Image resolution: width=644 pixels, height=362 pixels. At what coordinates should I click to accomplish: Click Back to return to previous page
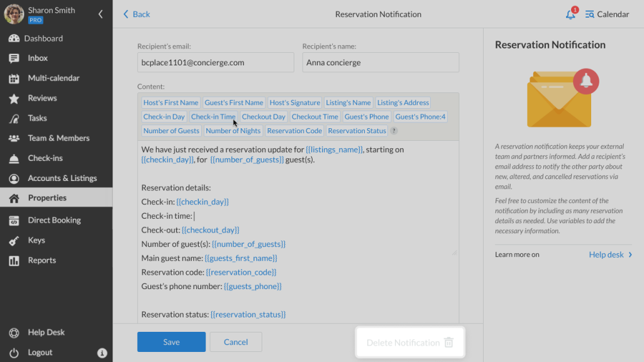coord(136,14)
